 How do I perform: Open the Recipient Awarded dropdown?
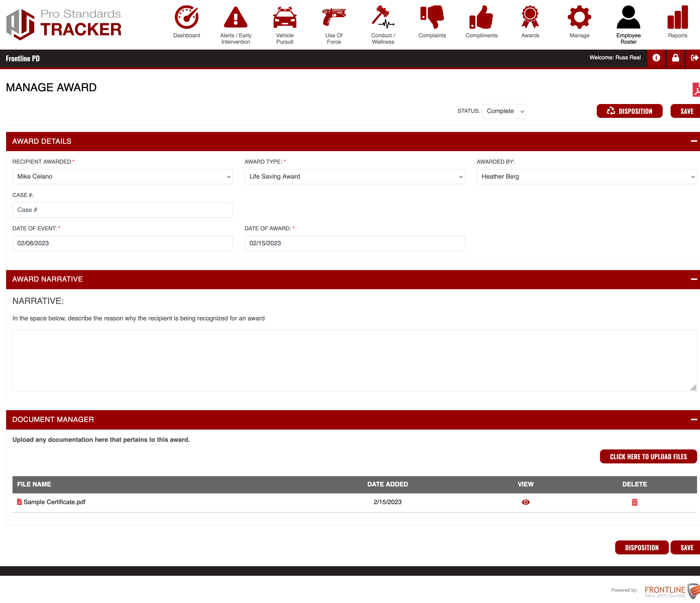pos(122,177)
